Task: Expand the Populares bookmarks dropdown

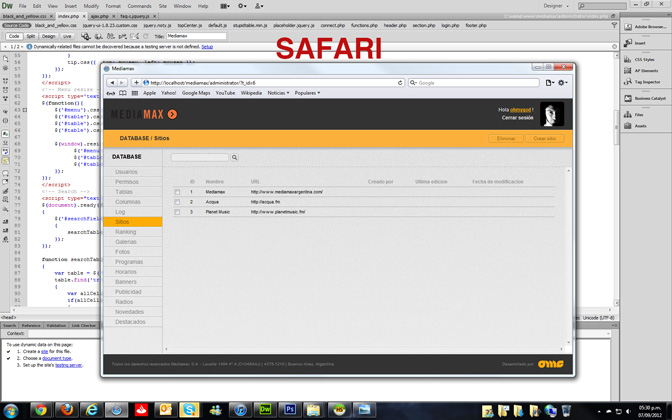Action: click(x=307, y=93)
